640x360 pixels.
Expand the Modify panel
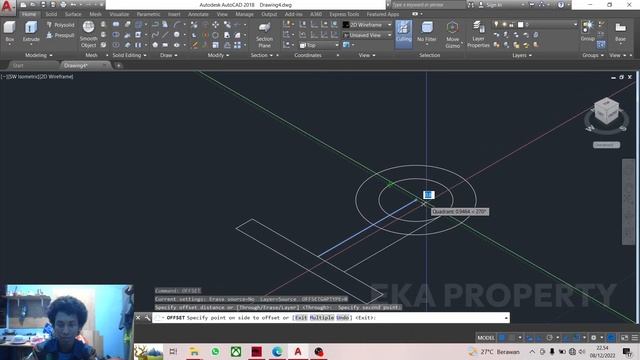click(218, 55)
